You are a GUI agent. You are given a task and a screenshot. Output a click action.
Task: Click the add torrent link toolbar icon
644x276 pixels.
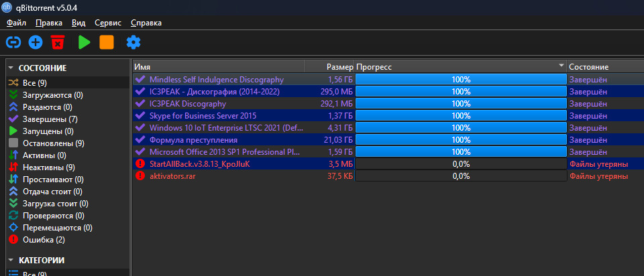13,42
